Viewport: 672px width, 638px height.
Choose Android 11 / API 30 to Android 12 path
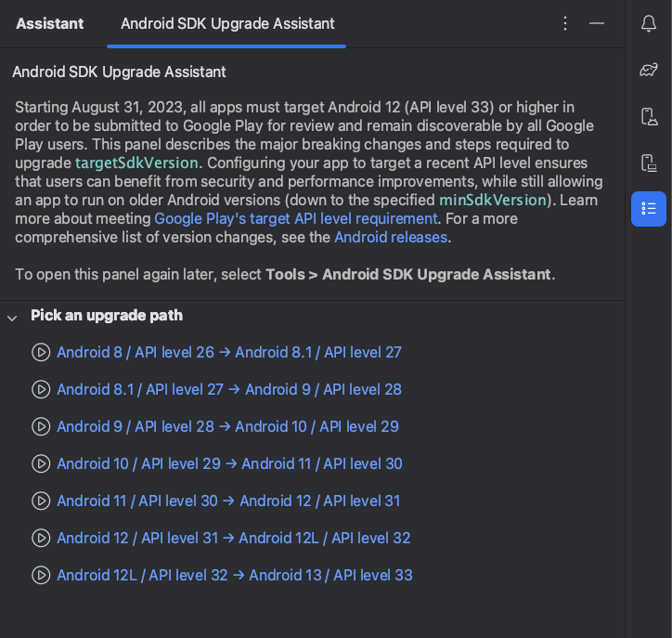[228, 501]
